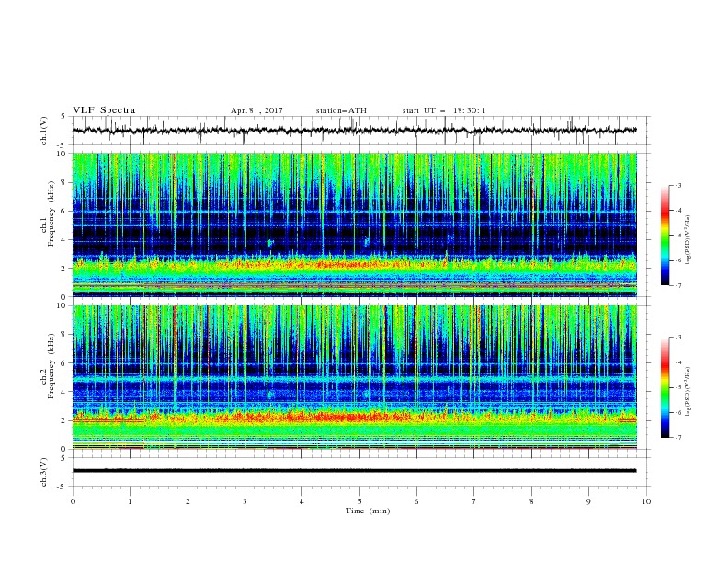Click the time axis tick label "5"
Screen dimensions: 728x563
pyautogui.click(x=359, y=501)
